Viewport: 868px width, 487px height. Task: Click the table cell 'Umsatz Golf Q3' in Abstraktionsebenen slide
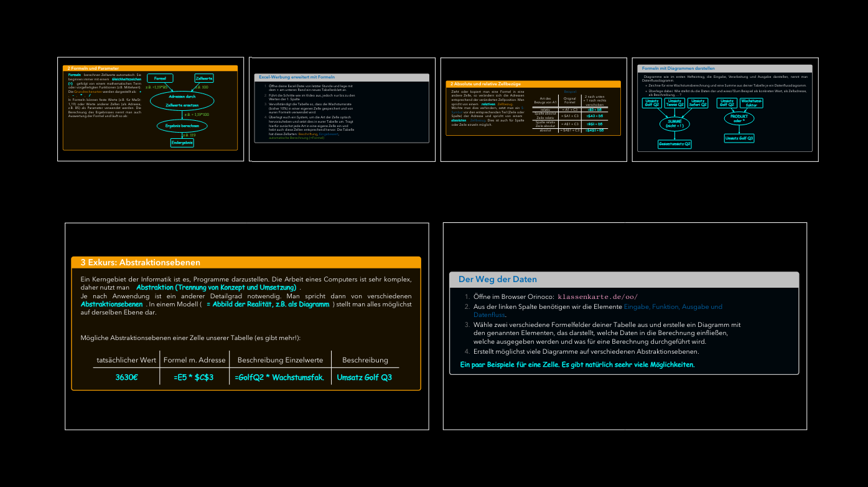365,377
